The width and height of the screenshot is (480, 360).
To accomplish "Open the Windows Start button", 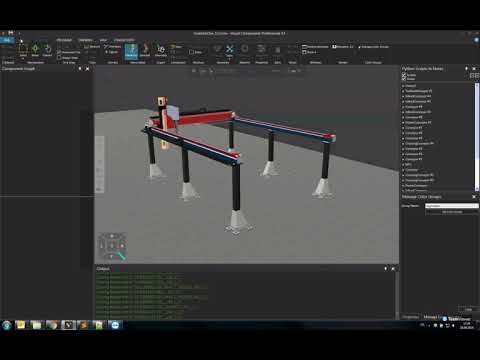I will coord(7,325).
